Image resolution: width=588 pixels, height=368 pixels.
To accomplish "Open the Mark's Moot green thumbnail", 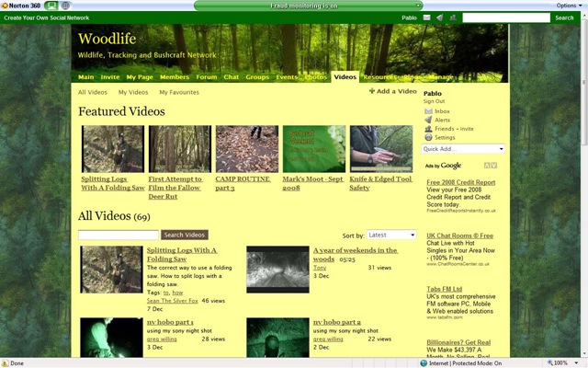I will [314, 149].
